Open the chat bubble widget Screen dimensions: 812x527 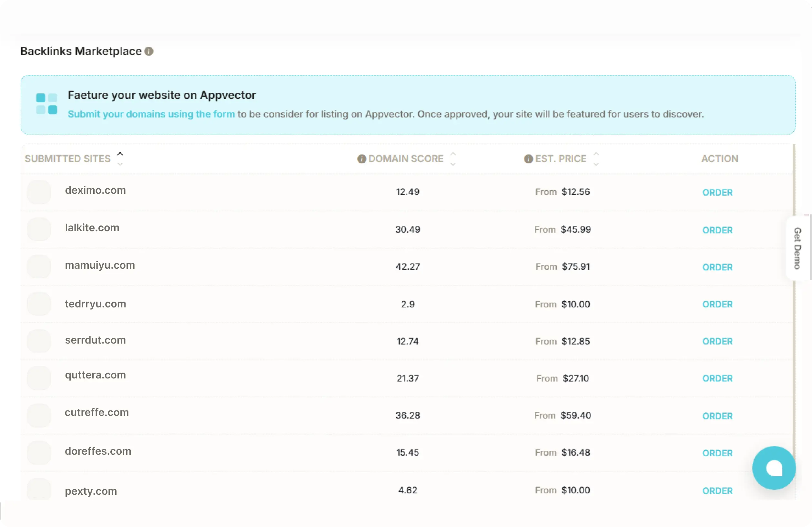tap(774, 468)
